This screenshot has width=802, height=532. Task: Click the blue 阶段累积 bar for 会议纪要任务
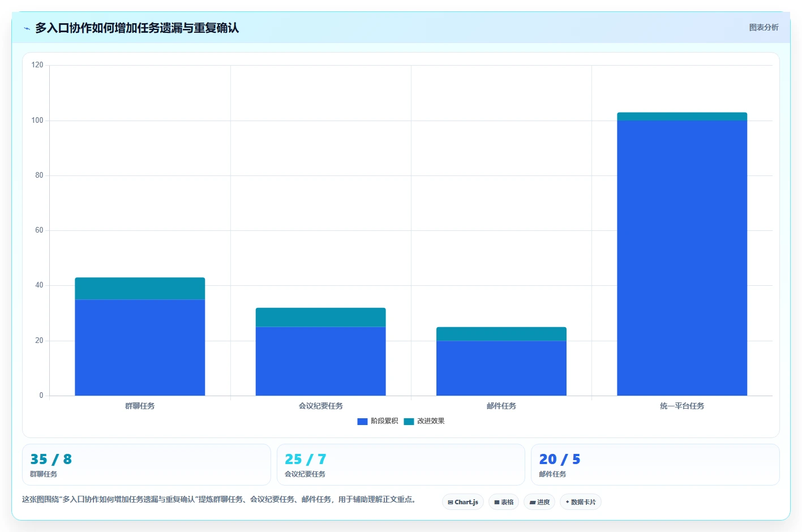click(x=320, y=361)
